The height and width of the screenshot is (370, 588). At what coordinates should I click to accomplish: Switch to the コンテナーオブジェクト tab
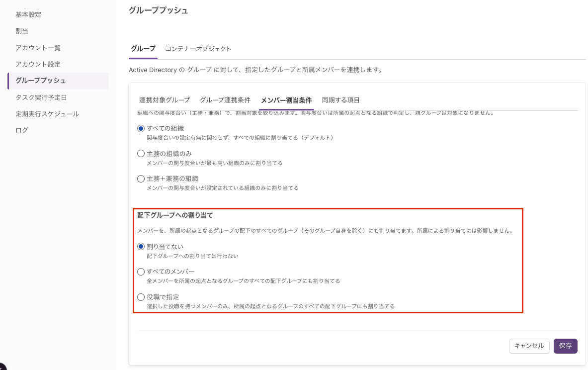pos(198,49)
